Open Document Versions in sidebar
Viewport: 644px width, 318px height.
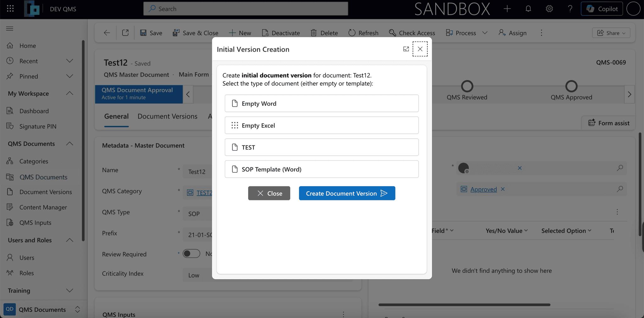pyautogui.click(x=46, y=192)
